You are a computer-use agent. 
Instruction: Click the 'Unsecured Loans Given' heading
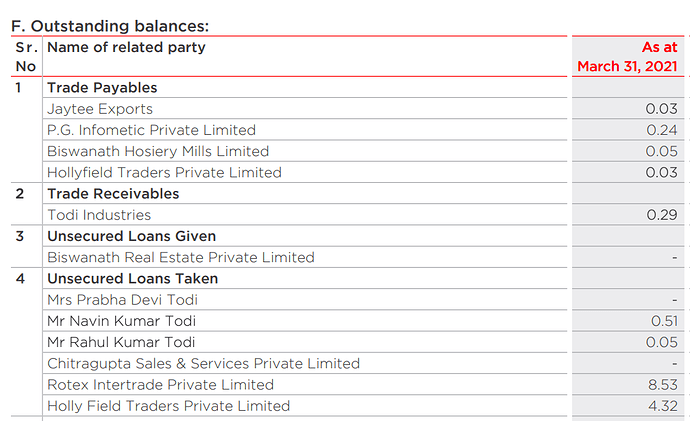point(131,236)
